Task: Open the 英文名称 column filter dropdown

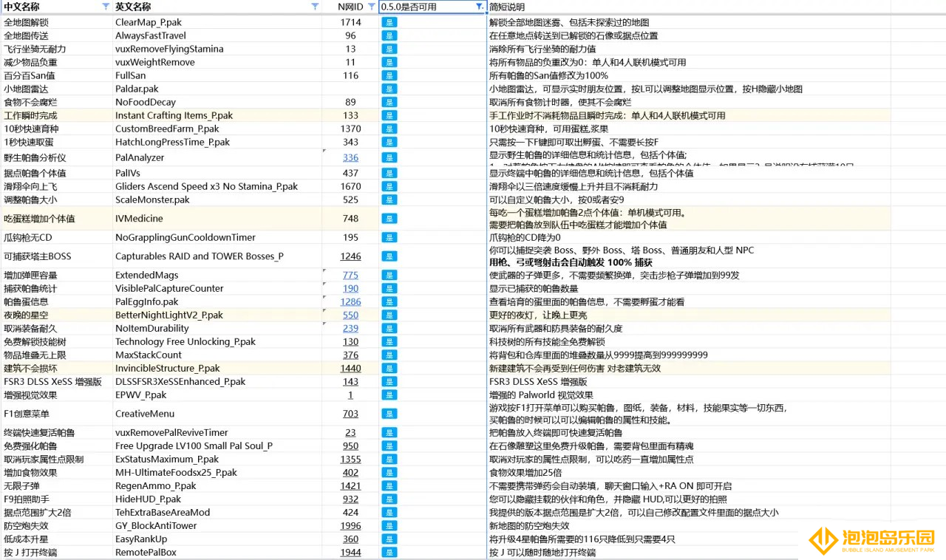Action: 316,7
